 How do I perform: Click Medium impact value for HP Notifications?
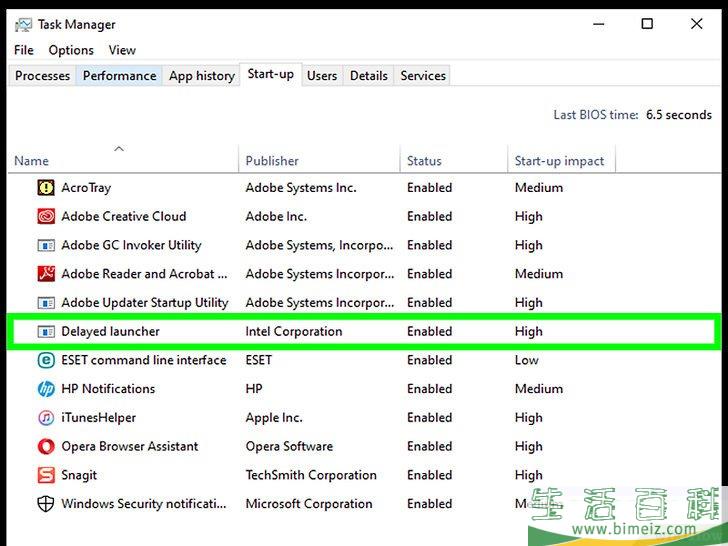pyautogui.click(x=539, y=389)
